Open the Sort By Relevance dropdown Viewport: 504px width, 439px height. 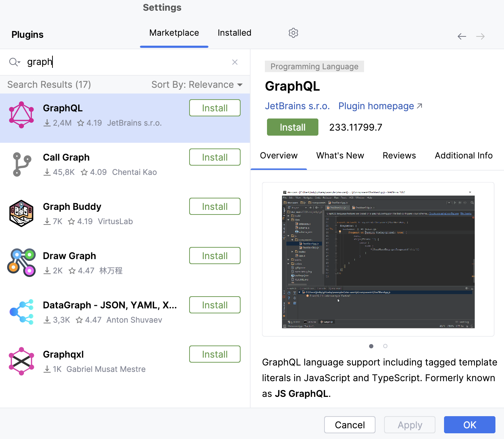[196, 85]
